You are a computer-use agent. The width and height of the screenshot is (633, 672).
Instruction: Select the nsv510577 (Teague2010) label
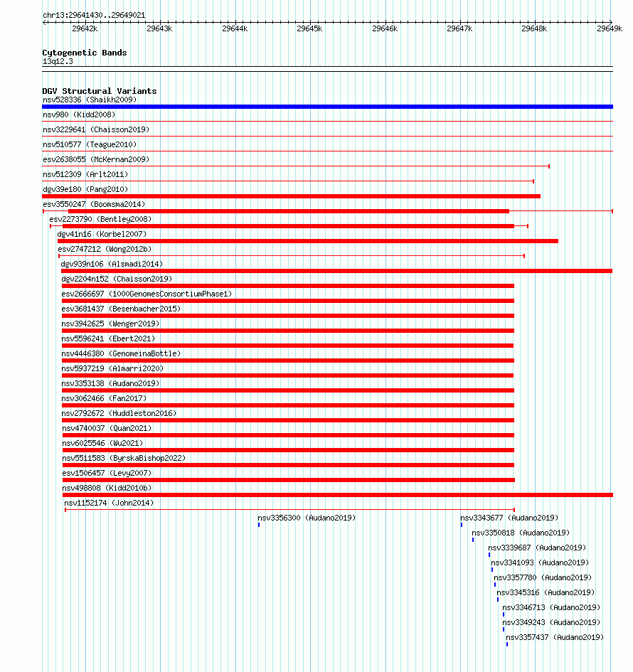point(90,144)
